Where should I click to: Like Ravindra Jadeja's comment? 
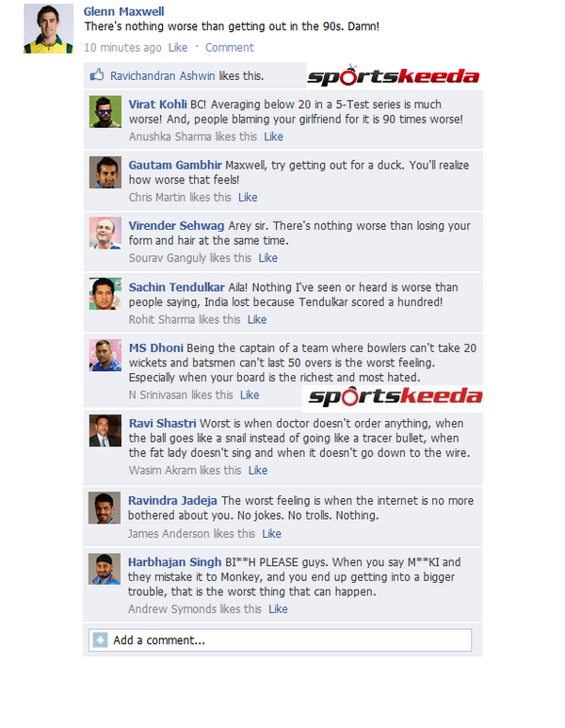(271, 534)
